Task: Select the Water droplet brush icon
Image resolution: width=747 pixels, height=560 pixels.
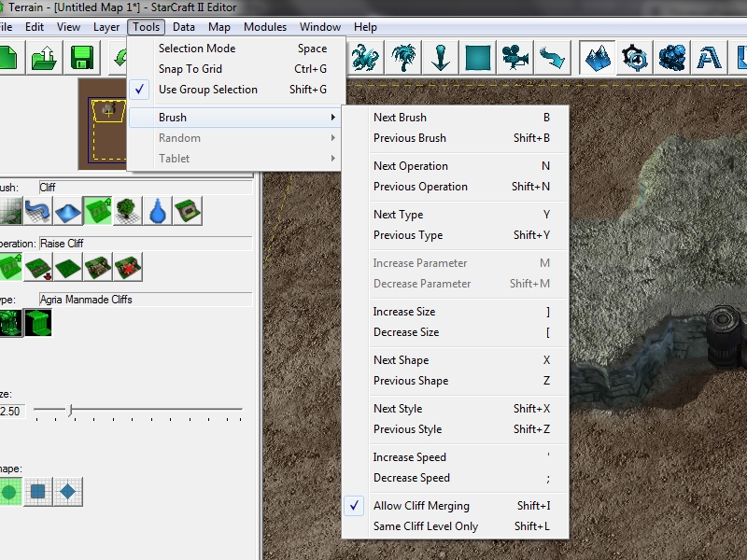Action: point(158,211)
